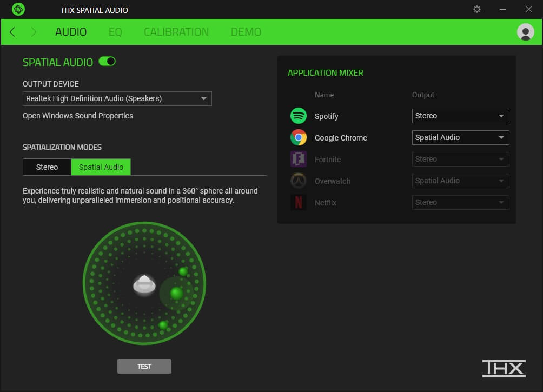
Task: Expand the Output Device dropdown
Action: pyautogui.click(x=117, y=98)
